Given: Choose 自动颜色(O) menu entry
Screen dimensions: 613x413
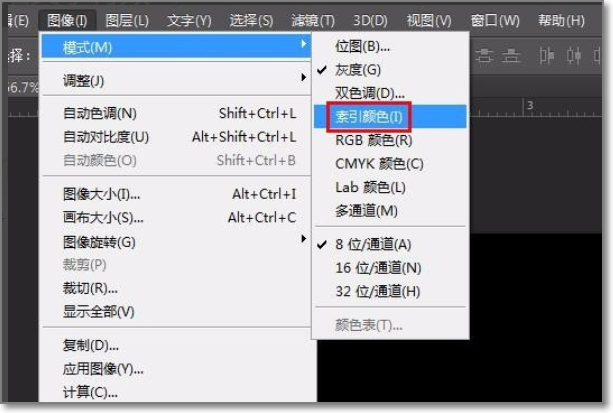Looking at the screenshot, I should point(176,160).
